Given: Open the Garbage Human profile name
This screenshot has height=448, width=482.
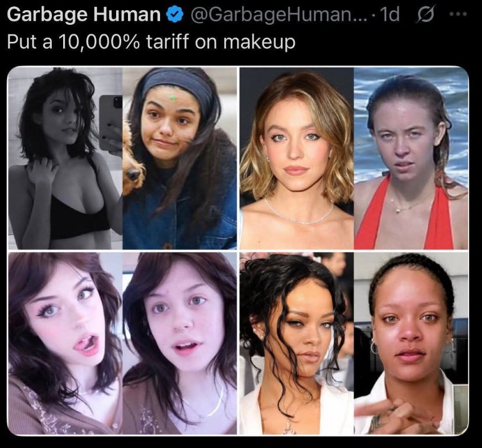Looking at the screenshot, I should [x=83, y=14].
